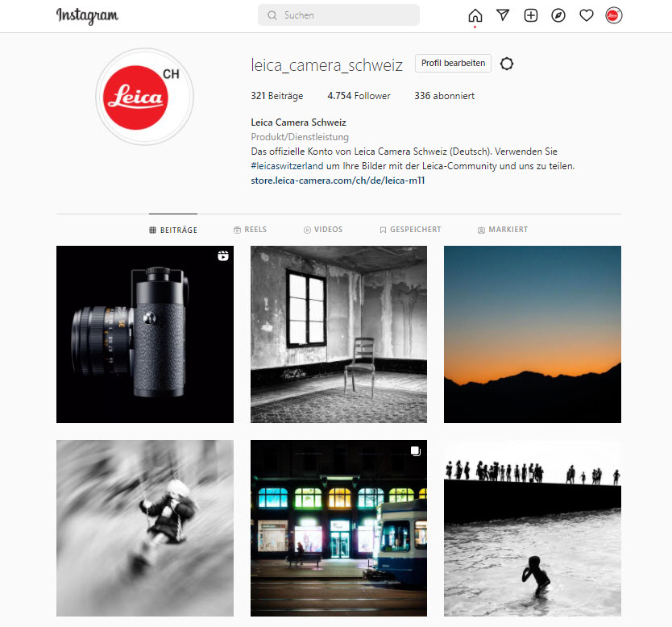Go to the Instagram home feed icon
The width and height of the screenshot is (672, 627).
[475, 15]
